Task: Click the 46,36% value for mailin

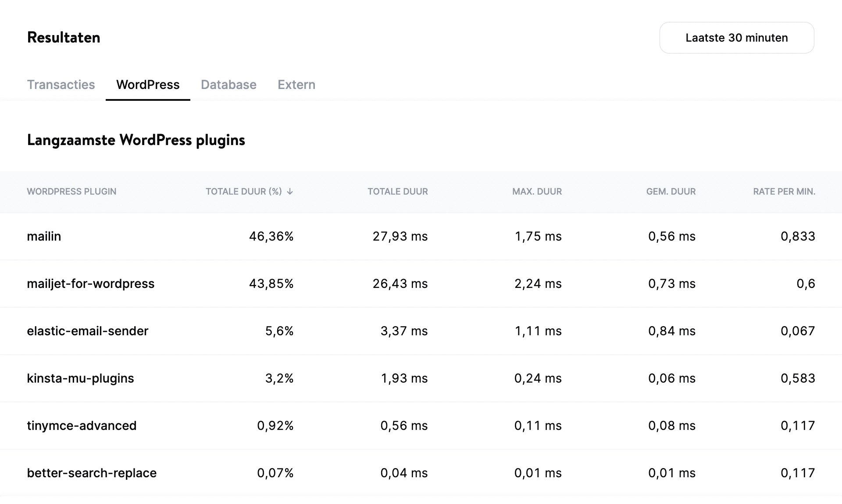Action: point(270,236)
